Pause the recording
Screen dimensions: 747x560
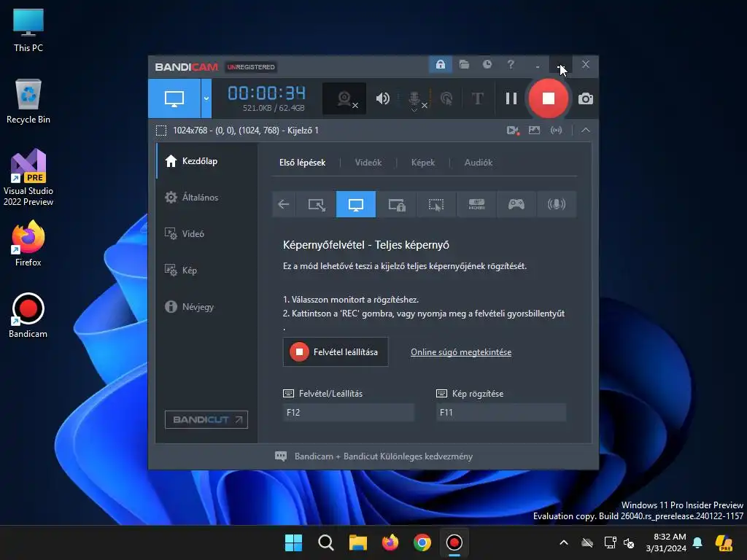click(x=511, y=98)
